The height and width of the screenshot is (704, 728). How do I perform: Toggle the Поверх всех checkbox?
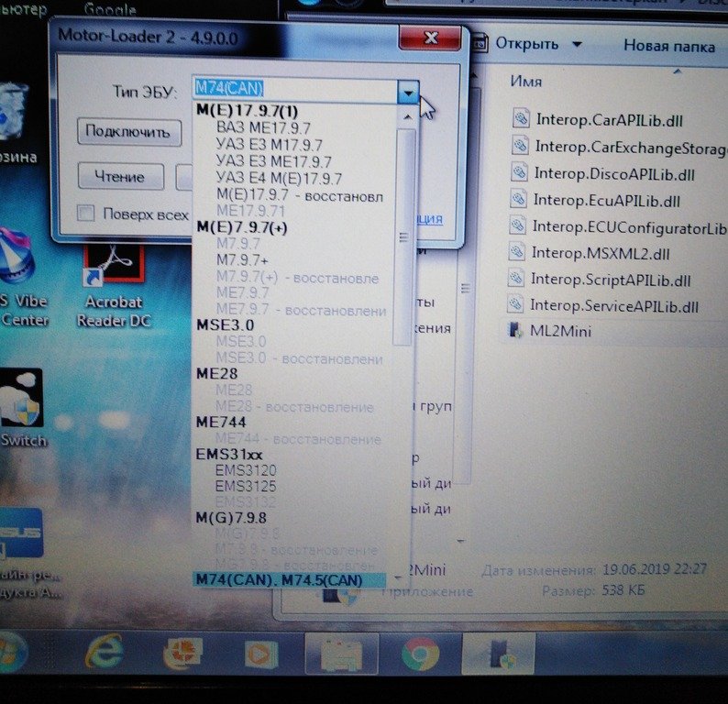pos(86,214)
